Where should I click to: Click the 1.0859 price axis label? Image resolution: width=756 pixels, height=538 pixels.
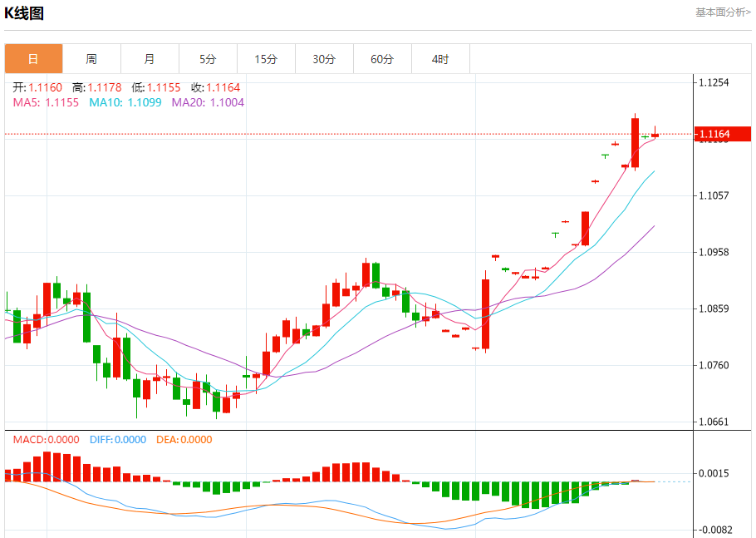[x=714, y=308]
